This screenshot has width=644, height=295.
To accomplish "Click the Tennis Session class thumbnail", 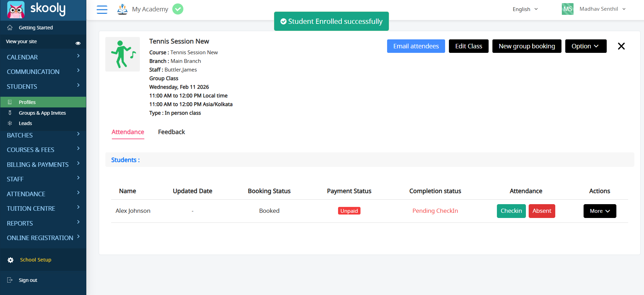I will (x=123, y=54).
